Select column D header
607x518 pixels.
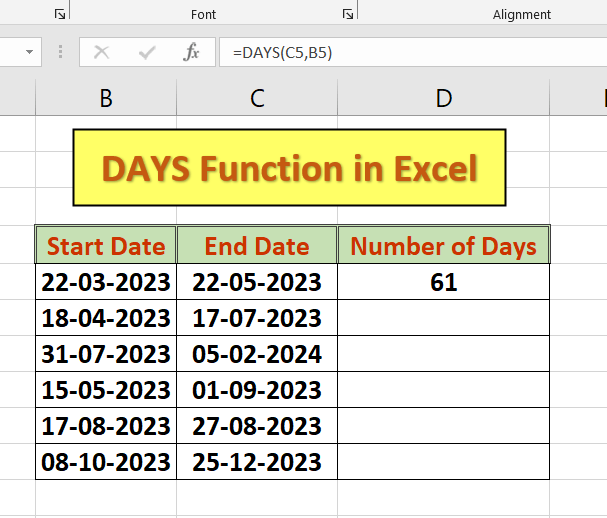(x=444, y=98)
